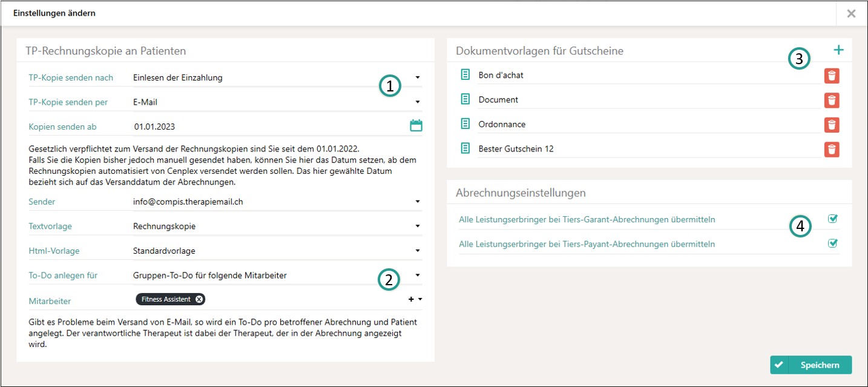Click the label Alle Leistungserbringer bei Tiers-Garant-Abrechnungen übermitteln
868x387 pixels.
pyautogui.click(x=587, y=219)
